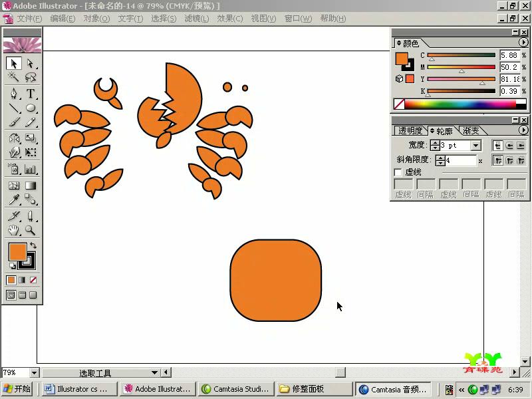Switch to the 透明度 tab
This screenshot has height=399, width=532.
click(410, 130)
